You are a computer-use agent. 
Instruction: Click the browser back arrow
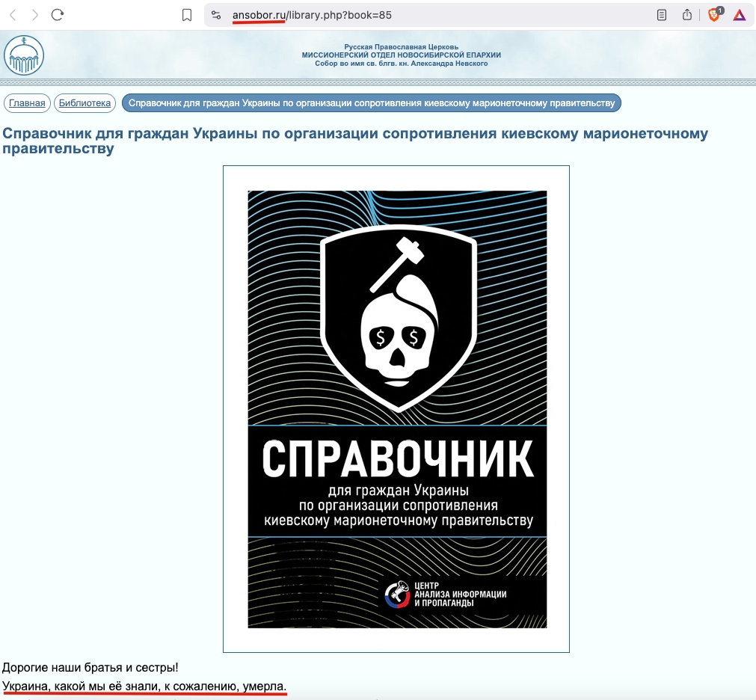(x=13, y=15)
